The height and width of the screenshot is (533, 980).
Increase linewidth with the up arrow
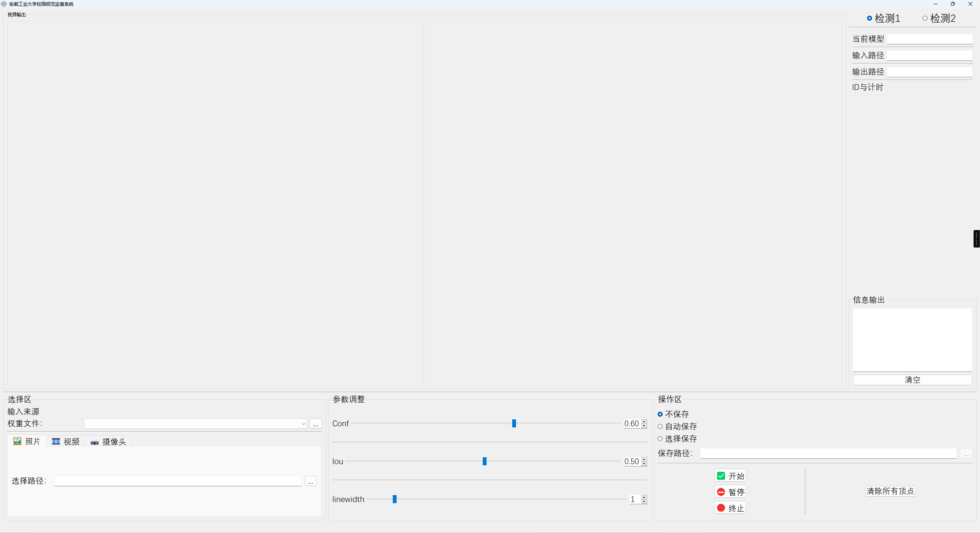click(x=644, y=497)
